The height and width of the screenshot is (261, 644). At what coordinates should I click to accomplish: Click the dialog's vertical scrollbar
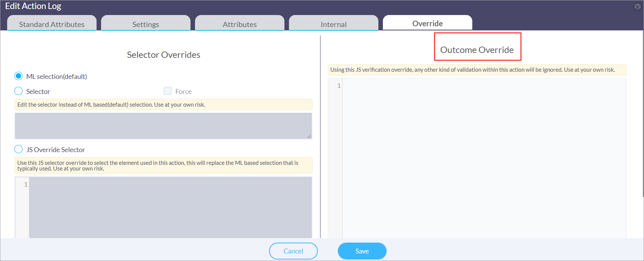(643, 114)
